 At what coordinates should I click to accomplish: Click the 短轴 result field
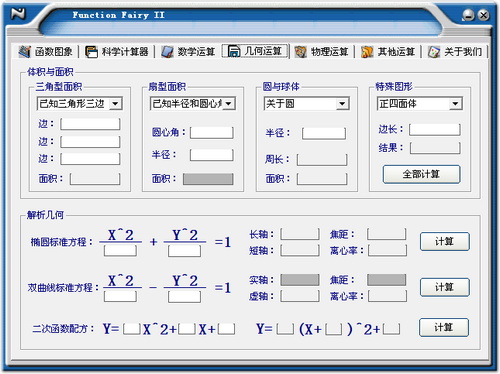point(300,250)
